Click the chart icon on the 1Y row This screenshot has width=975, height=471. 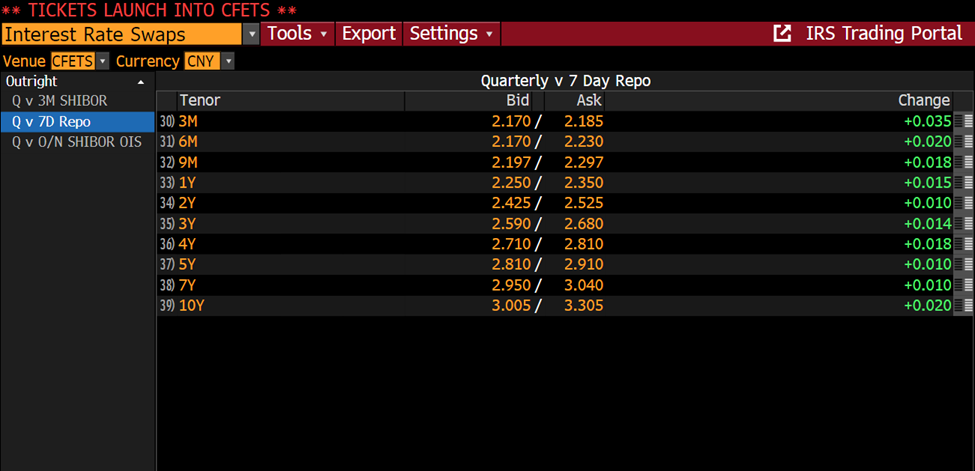coord(963,183)
